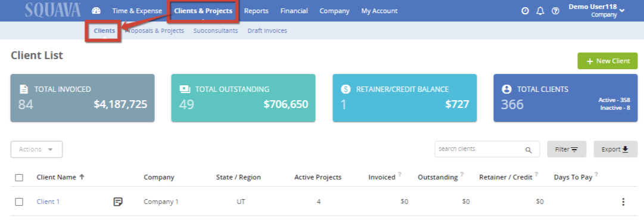Open the Reports menu
This screenshot has width=644, height=220.
pyautogui.click(x=256, y=11)
